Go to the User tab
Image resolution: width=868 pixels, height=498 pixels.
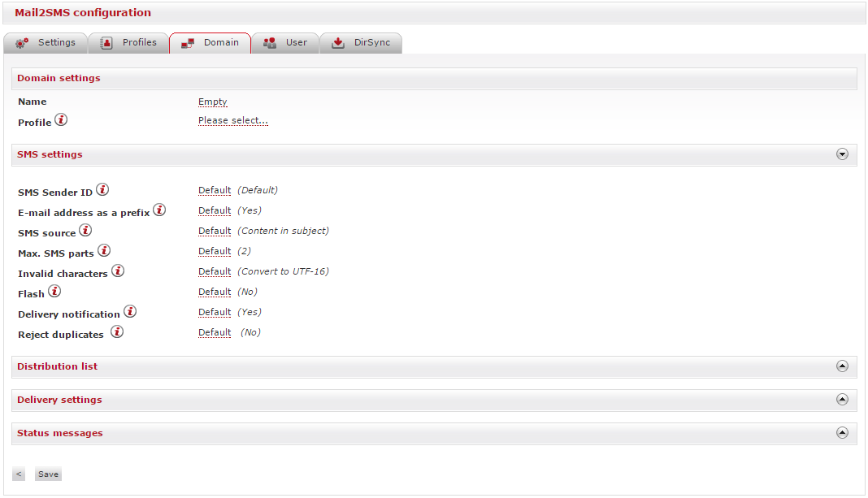[x=285, y=43]
